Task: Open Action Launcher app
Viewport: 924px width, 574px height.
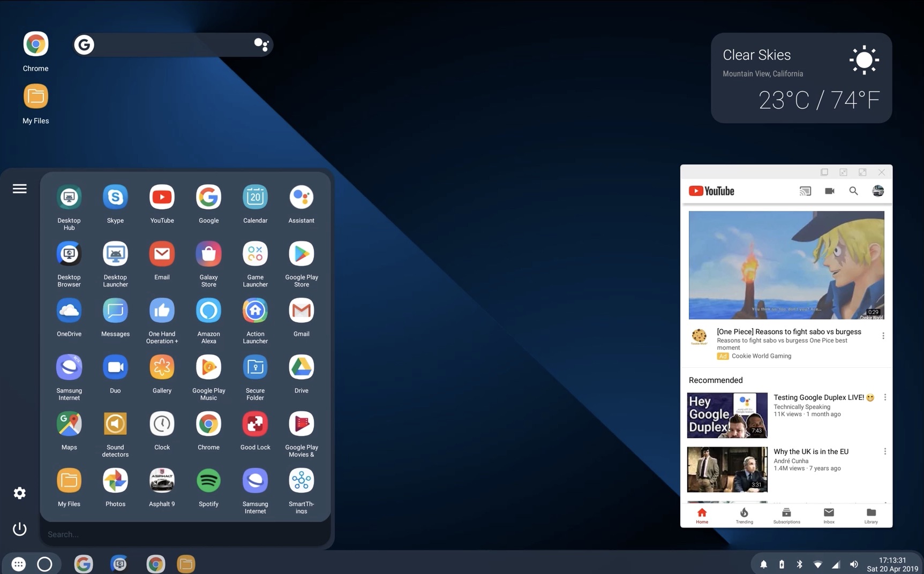Action: 255,311
